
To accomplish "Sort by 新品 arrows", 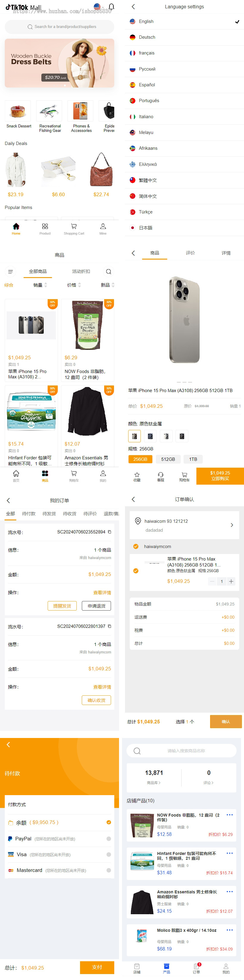I will click(113, 285).
